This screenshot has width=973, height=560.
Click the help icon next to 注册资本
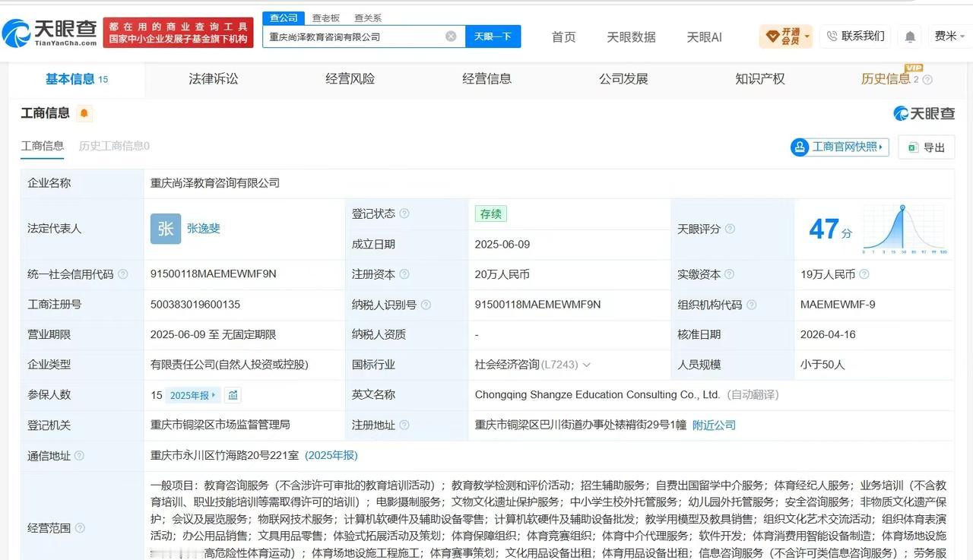(404, 274)
